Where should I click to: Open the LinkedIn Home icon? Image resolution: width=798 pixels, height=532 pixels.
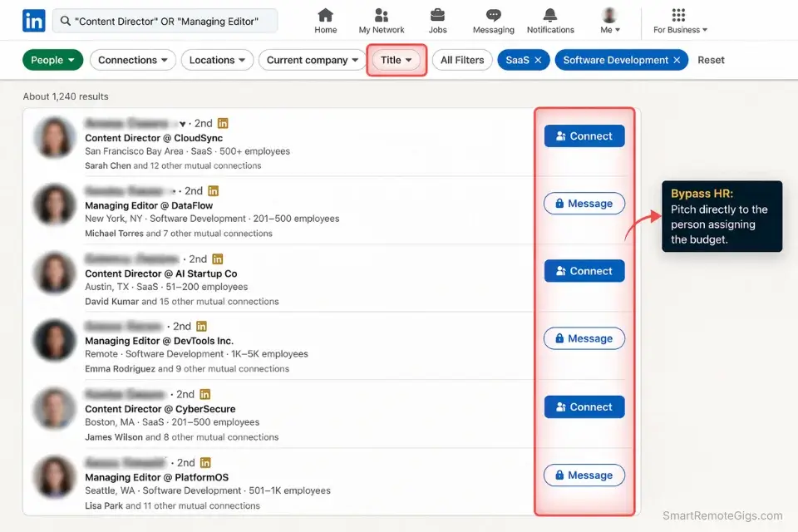pos(325,15)
